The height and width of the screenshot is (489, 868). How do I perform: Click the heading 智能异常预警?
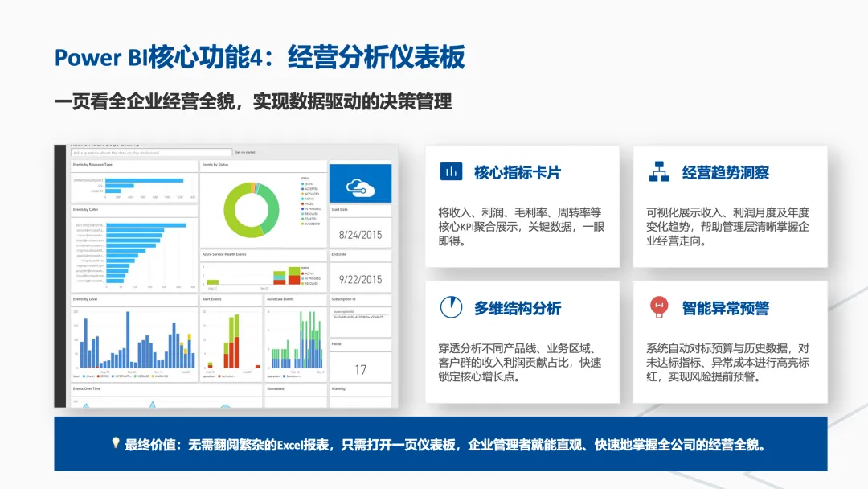tap(725, 308)
